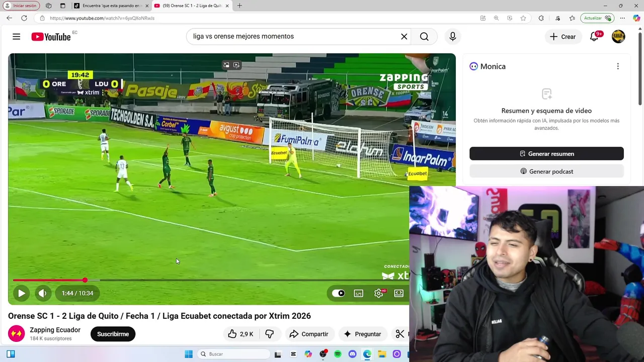The width and height of the screenshot is (644, 362).
Task: Click the Iniciar sesión profile button
Action: point(21,6)
